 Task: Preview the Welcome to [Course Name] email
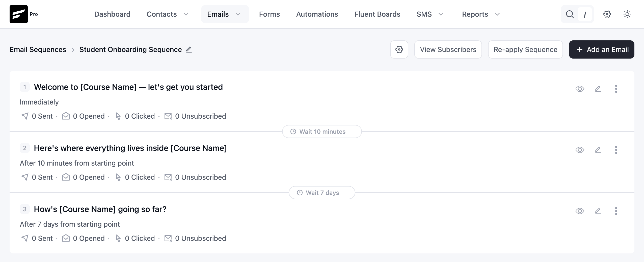[580, 89]
